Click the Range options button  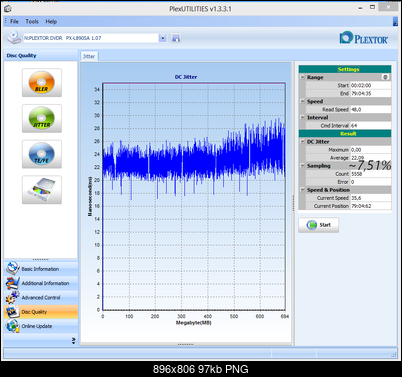[385, 77]
